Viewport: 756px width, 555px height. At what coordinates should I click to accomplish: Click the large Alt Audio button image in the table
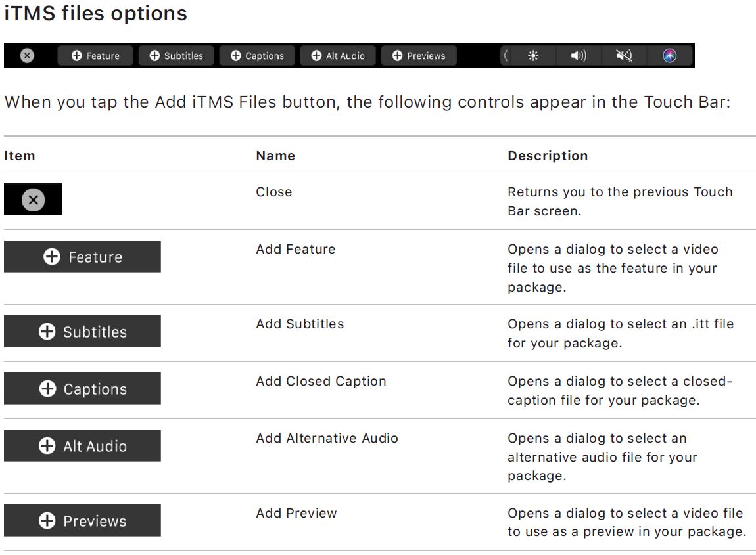tap(82, 445)
